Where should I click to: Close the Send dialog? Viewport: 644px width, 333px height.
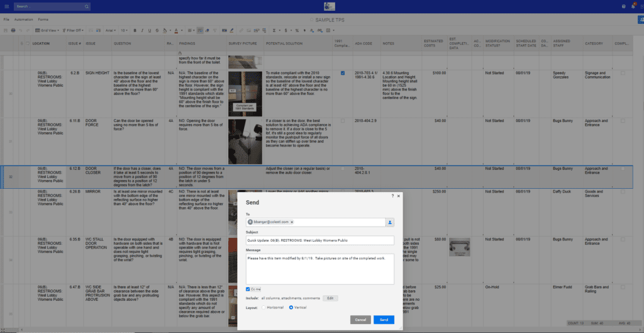point(398,196)
